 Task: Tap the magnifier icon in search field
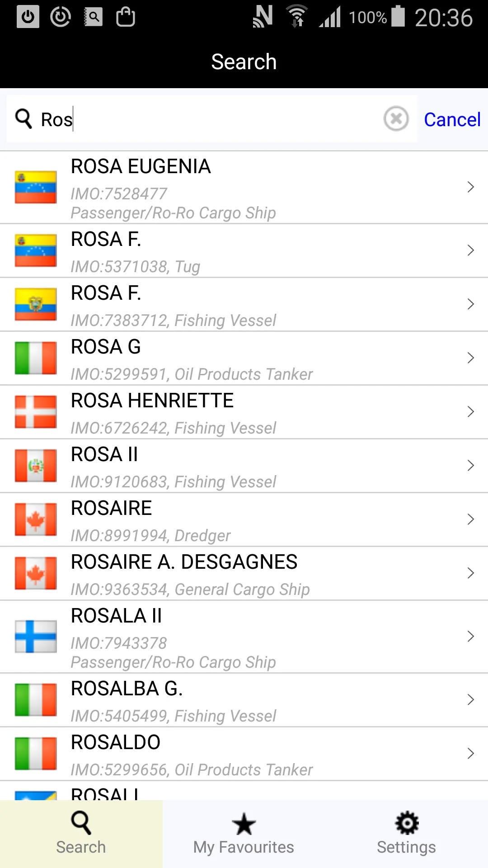(23, 119)
